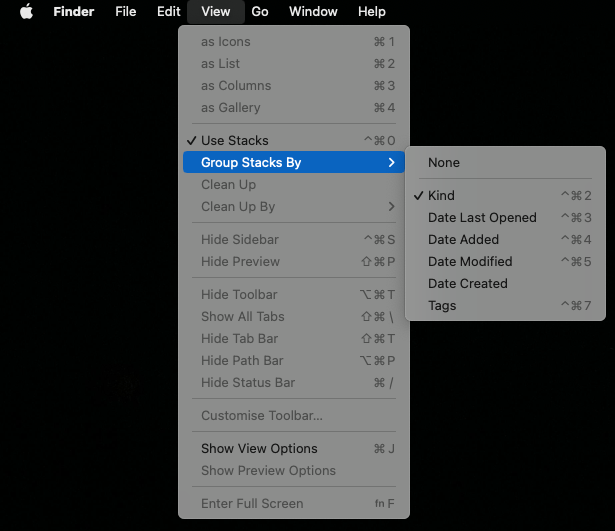
Task: Choose Enter Full Screen menu item
Action: coord(252,504)
